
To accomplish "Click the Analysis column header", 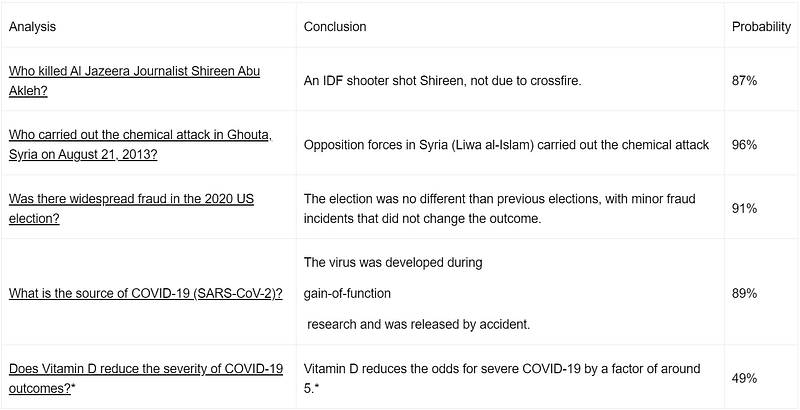I will point(32,27).
